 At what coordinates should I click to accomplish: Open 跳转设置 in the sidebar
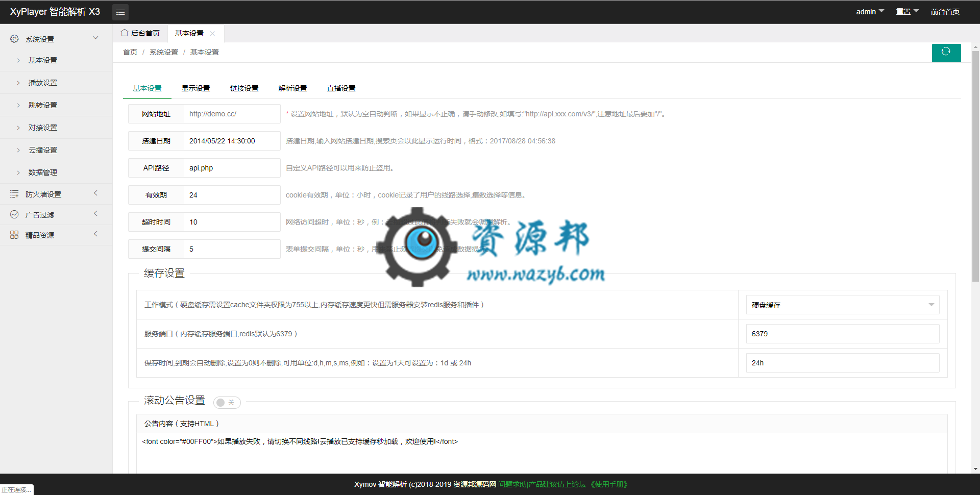(43, 105)
